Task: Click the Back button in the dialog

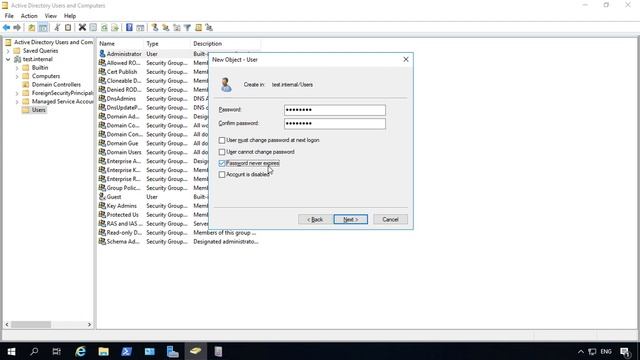Action: coord(315,219)
